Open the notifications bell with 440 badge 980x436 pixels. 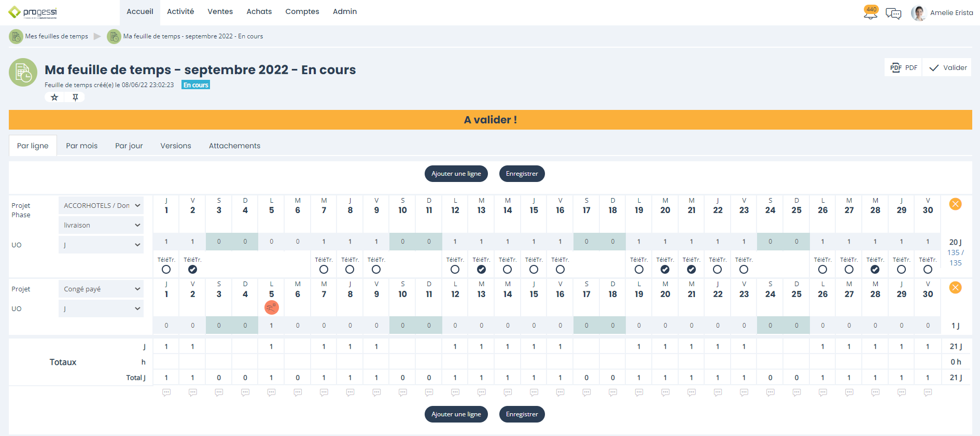pos(871,12)
